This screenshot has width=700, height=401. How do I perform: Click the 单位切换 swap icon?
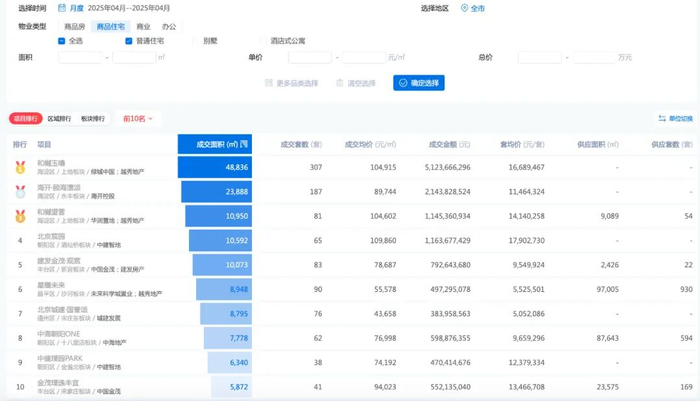pos(661,119)
